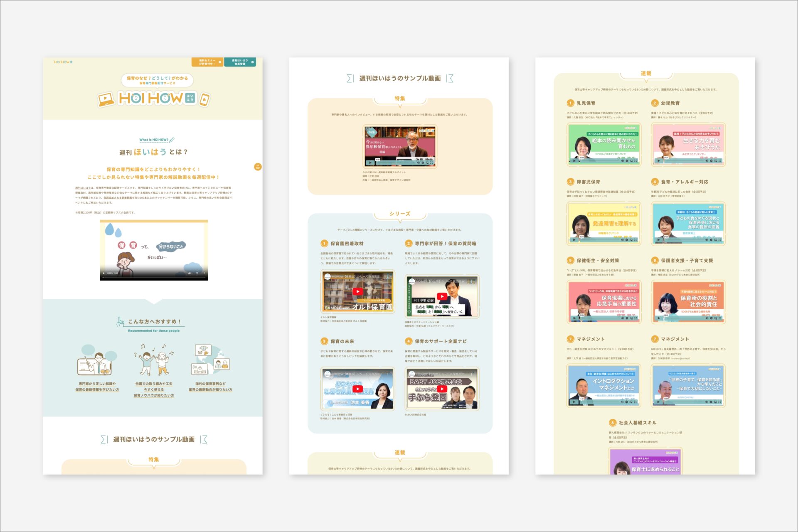Play the BABY JOB YouTube video
Image resolution: width=798 pixels, height=532 pixels.
442,389
